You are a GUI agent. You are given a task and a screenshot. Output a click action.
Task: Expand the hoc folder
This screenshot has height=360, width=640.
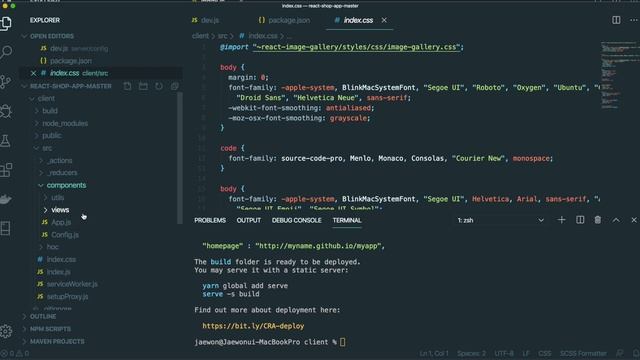(x=52, y=247)
